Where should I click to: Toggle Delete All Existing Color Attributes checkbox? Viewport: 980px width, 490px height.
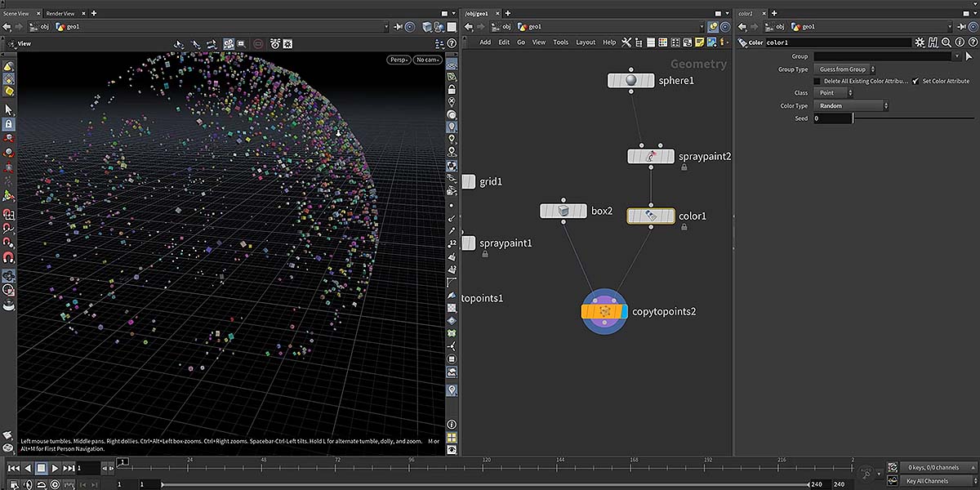point(817,82)
